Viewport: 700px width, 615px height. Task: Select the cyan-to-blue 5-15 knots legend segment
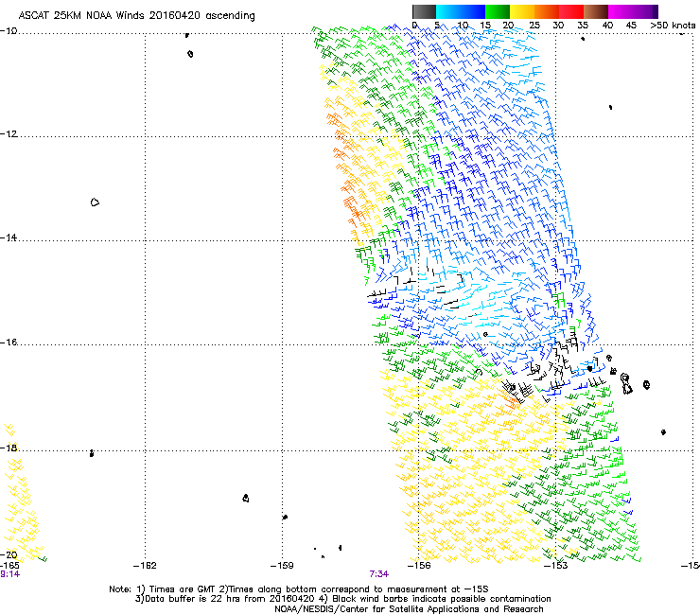coord(461,11)
